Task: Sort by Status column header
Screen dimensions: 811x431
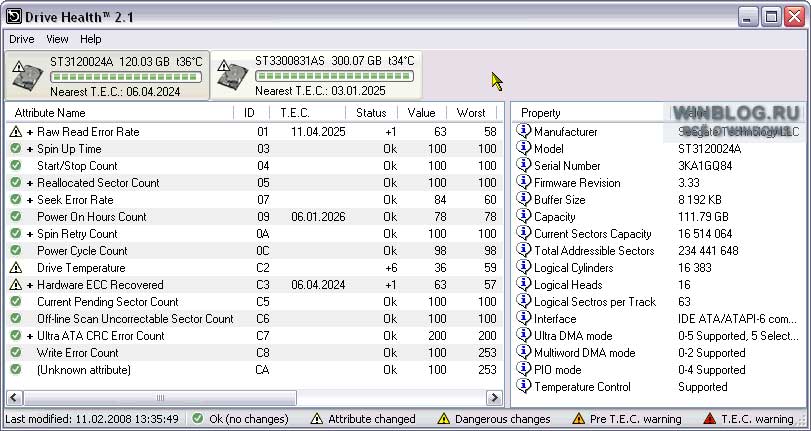Action: pos(371,113)
